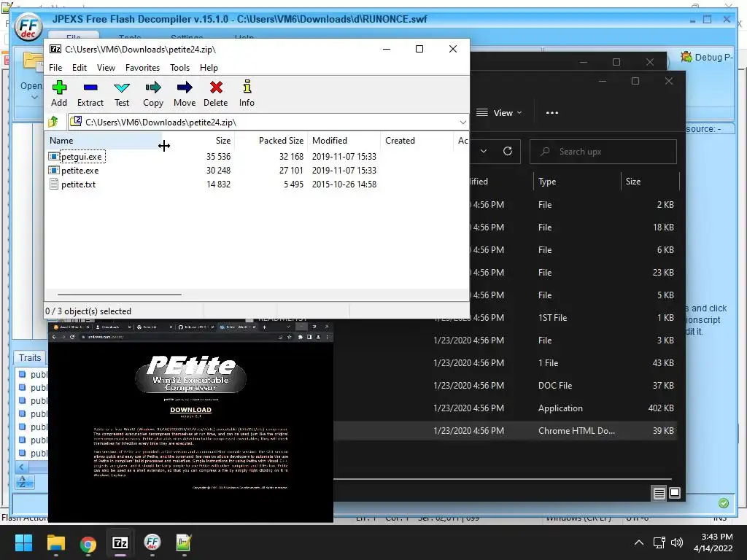Click the Move arrow icon in 7-Zip
Image resolution: width=747 pixels, height=560 pixels.
[x=185, y=87]
